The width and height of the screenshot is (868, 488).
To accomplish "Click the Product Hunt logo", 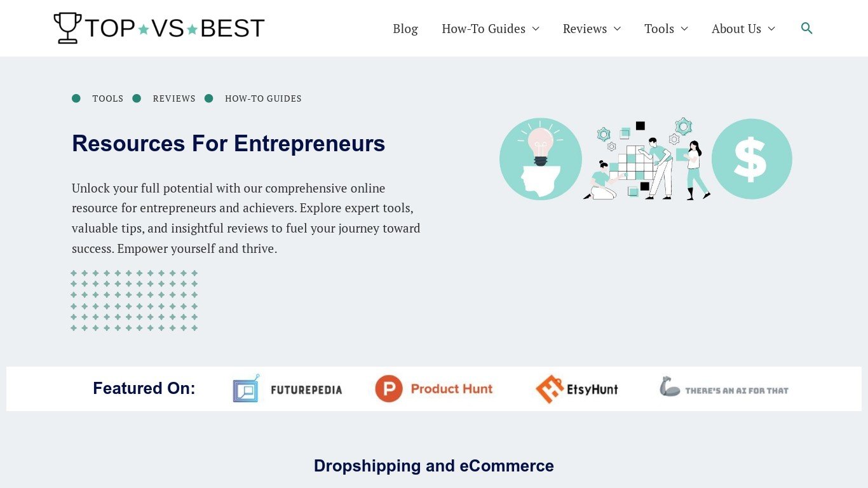I will click(434, 389).
